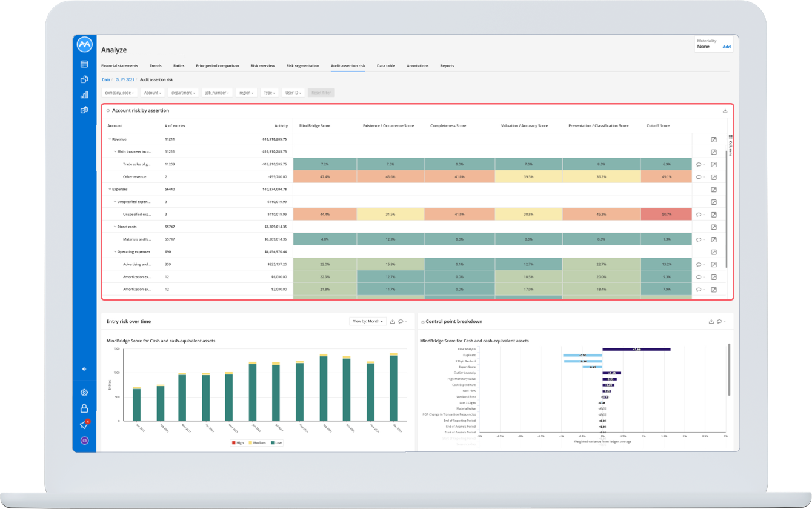Screen dimensions: 812x509
Task: Collapse the Operating expenses group
Action: [115, 251]
